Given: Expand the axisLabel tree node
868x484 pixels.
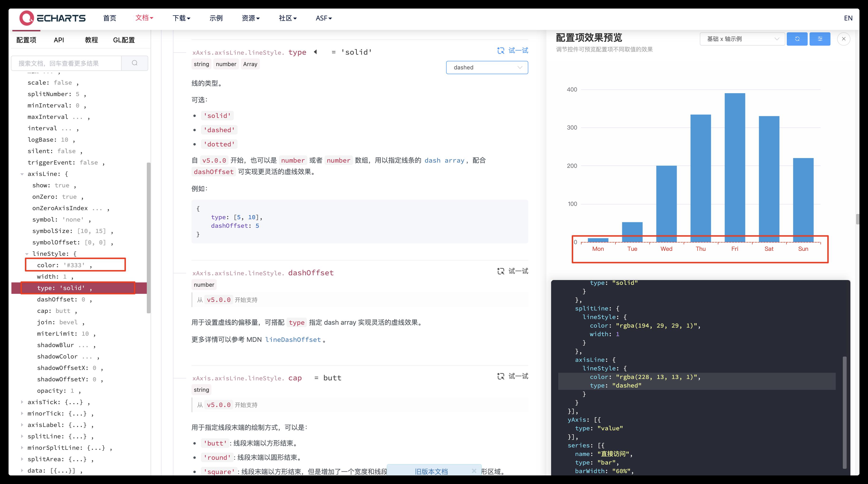Looking at the screenshot, I should click(22, 425).
